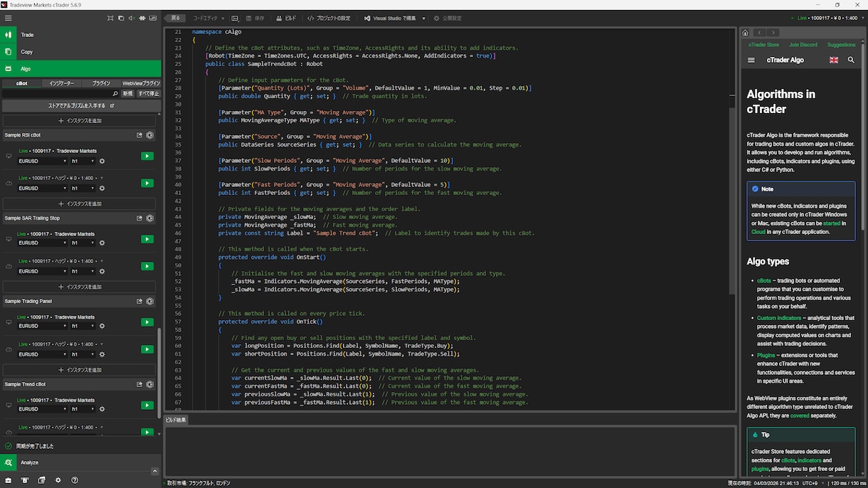Click the share icon for Sample Trend cBot
Screen dimensions: 868x488
tap(140, 385)
